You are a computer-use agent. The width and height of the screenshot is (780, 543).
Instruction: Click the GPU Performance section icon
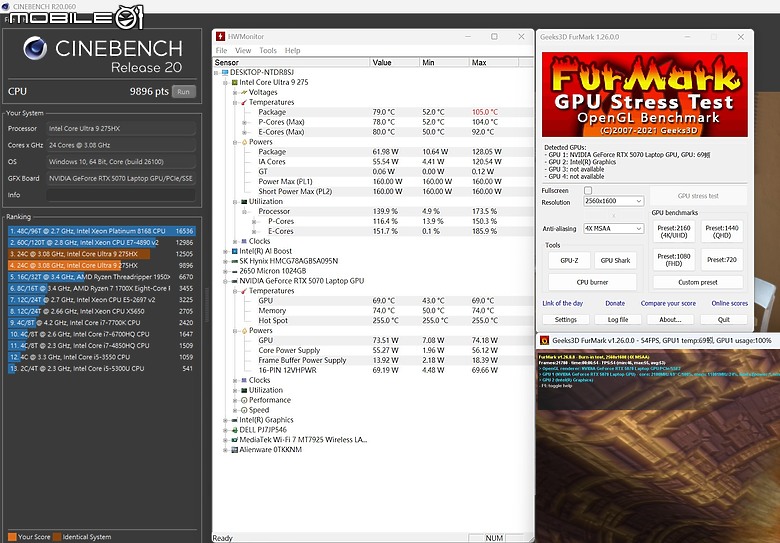244,400
